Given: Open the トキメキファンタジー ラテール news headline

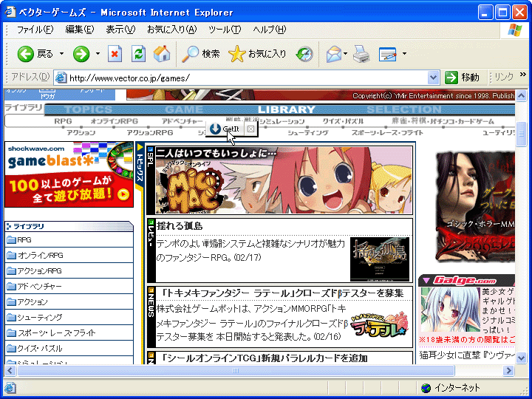Looking at the screenshot, I should tap(282, 293).
